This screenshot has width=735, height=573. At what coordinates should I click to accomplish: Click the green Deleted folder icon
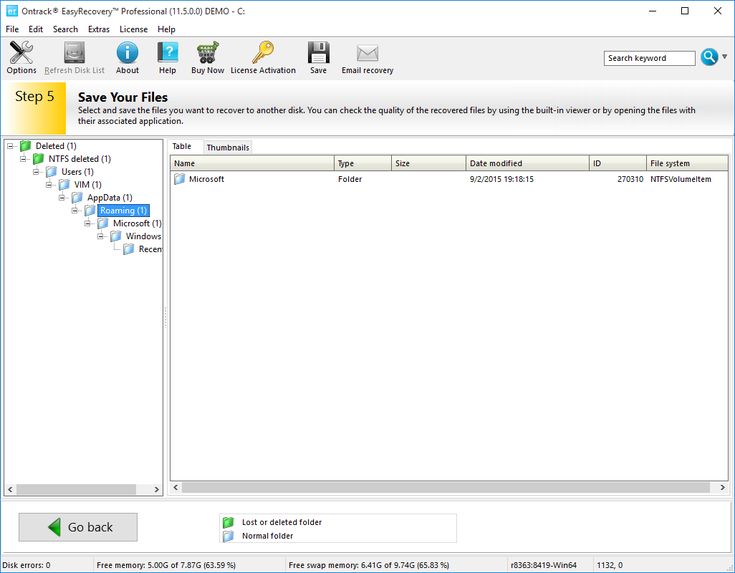[x=25, y=146]
